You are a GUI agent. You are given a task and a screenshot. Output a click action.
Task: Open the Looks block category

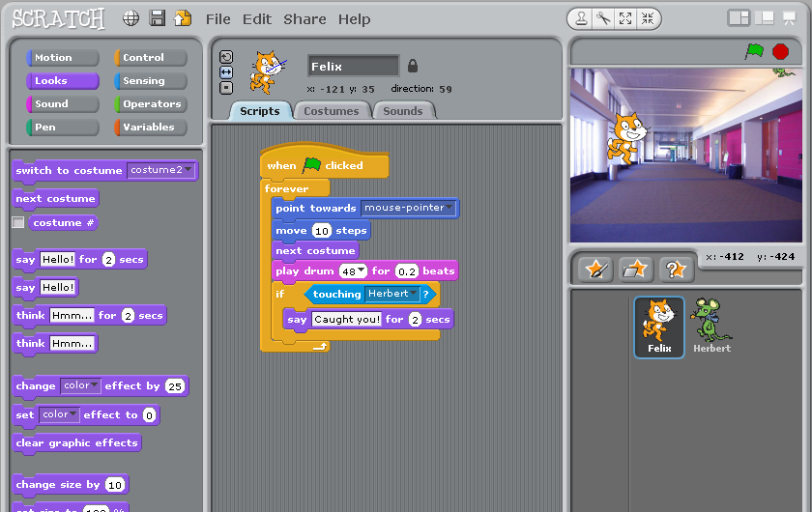62,81
